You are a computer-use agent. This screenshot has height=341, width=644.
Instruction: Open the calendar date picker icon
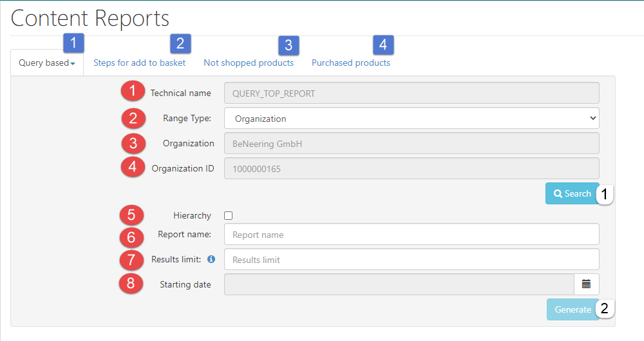tap(586, 284)
